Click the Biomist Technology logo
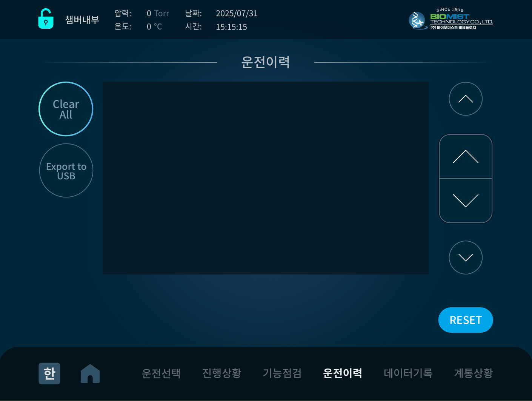Screen dimensions: 532x401 451,20
